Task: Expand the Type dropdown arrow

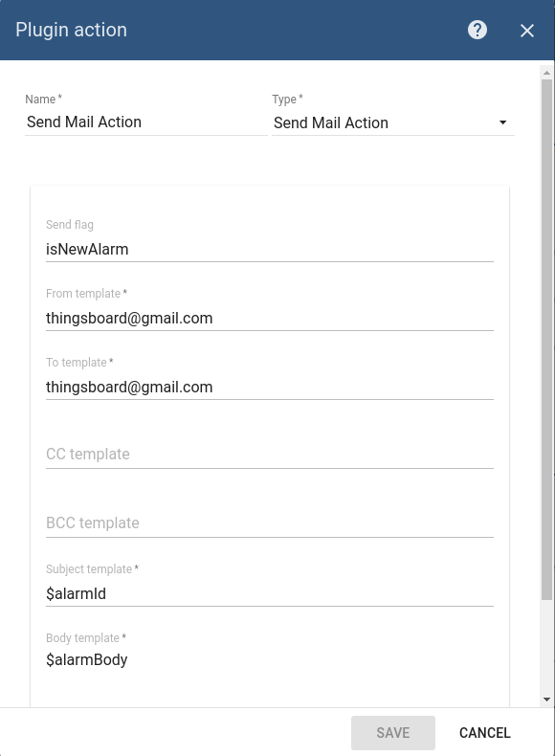Action: point(502,122)
